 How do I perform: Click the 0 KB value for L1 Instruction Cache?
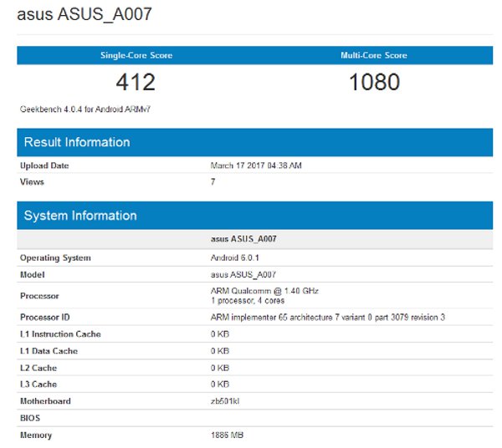click(x=220, y=334)
